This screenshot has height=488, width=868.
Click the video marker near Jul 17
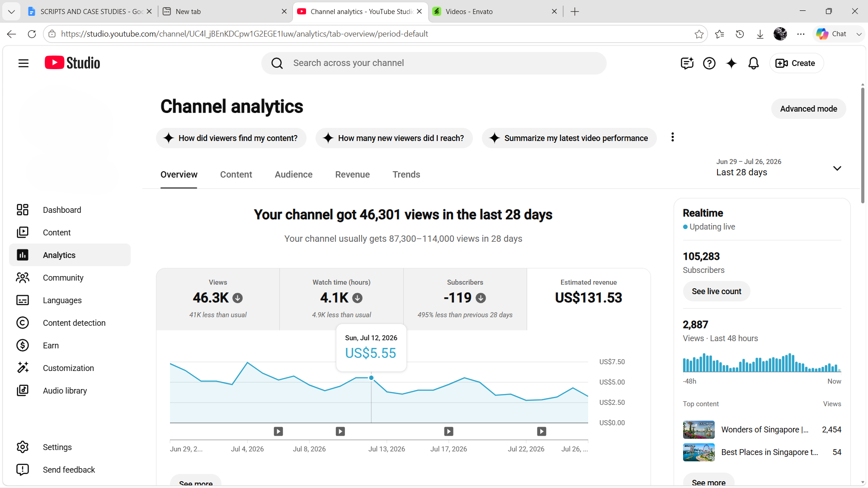(x=448, y=432)
